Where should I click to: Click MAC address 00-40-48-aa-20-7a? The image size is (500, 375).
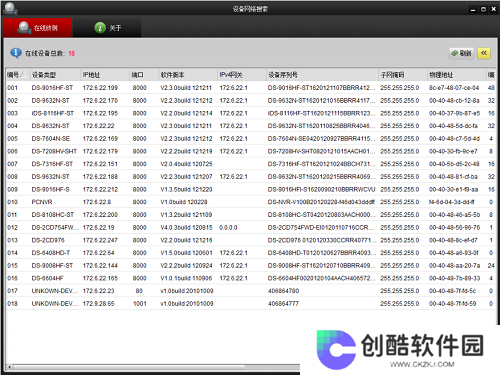454,265
